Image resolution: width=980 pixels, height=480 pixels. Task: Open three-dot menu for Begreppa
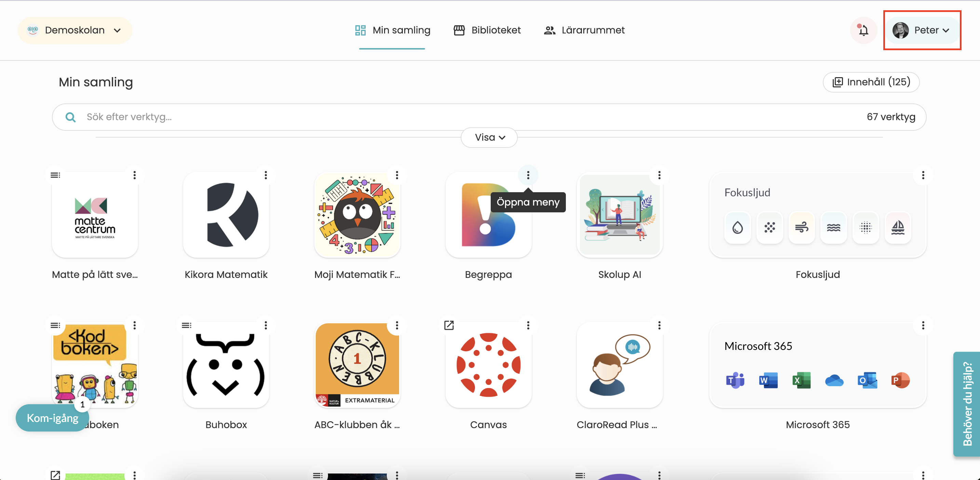coord(528,175)
